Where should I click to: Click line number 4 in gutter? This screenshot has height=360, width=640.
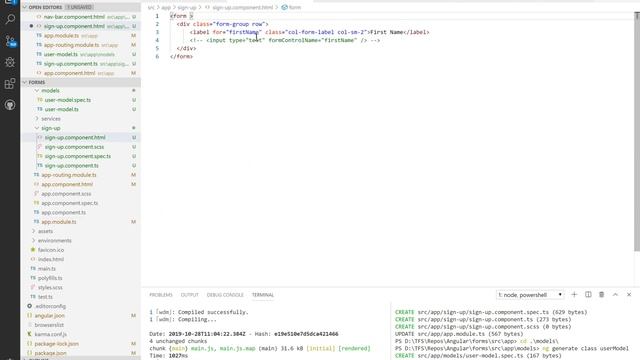tap(157, 40)
